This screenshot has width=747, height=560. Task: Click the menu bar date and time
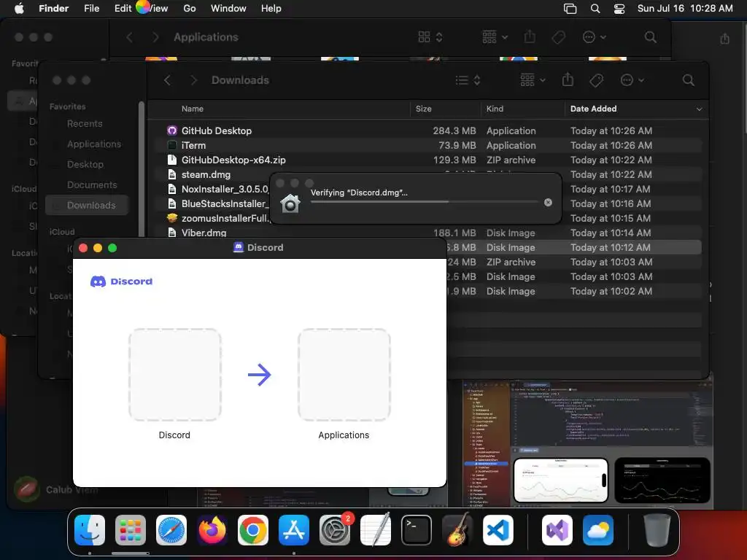tap(685, 8)
